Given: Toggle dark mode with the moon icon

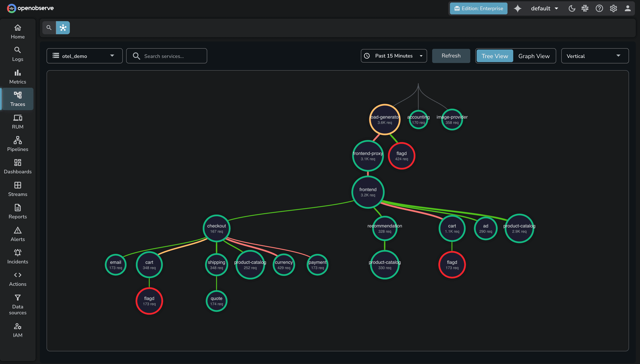Looking at the screenshot, I should coord(572,8).
